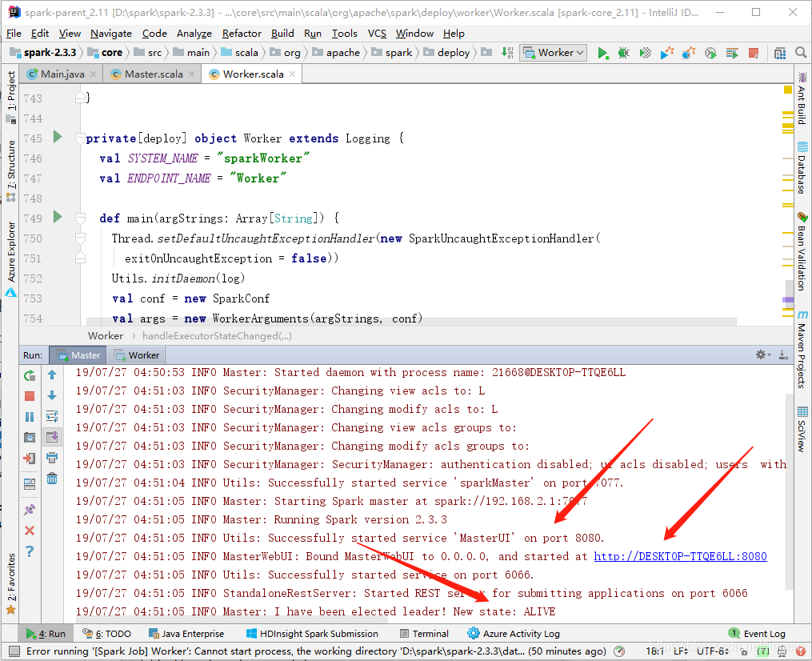The height and width of the screenshot is (661, 812).
Task: Print the console output
Action: 52,458
